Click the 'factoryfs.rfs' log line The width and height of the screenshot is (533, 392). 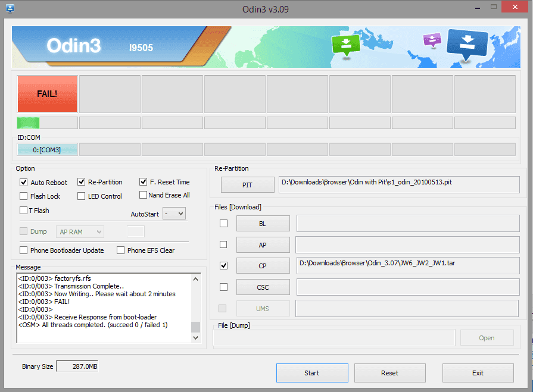pos(55,278)
